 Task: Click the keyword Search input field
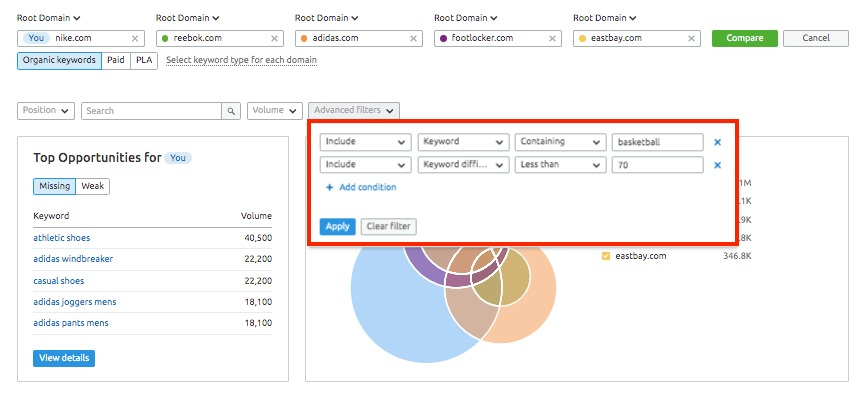pyautogui.click(x=152, y=110)
